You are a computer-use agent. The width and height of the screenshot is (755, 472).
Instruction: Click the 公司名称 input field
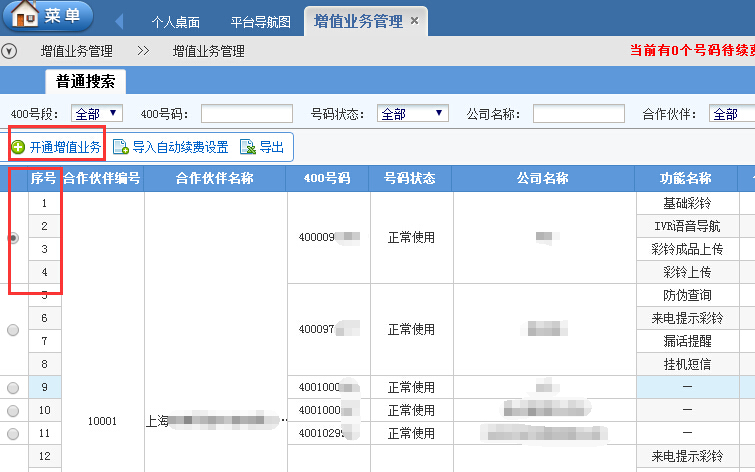click(x=578, y=114)
